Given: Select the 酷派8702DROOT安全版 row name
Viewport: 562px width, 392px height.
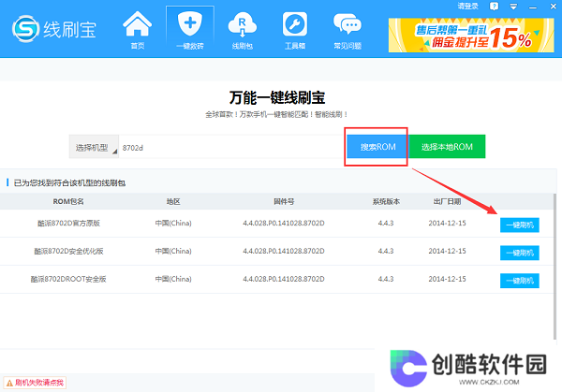Looking at the screenshot, I should 68,279.
